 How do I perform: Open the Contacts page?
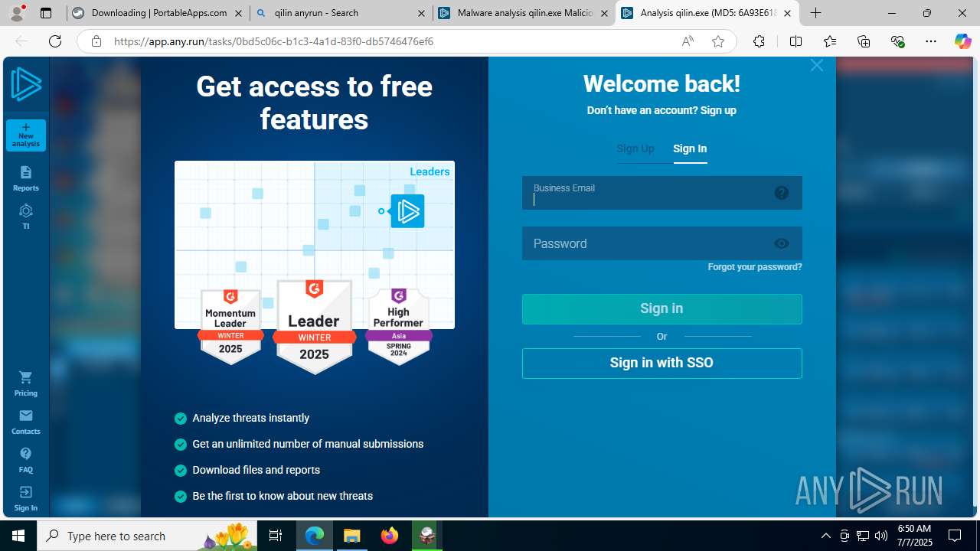[26, 422]
